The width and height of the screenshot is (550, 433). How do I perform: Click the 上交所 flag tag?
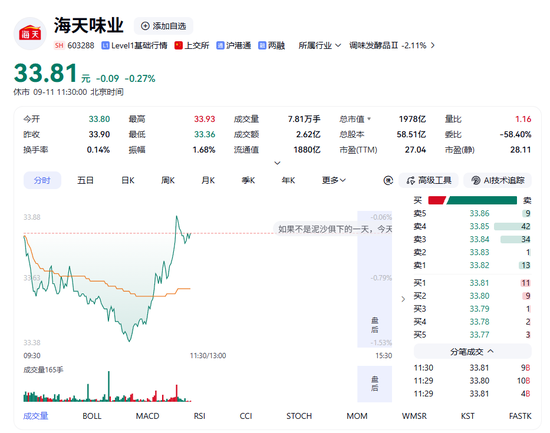[x=192, y=45]
